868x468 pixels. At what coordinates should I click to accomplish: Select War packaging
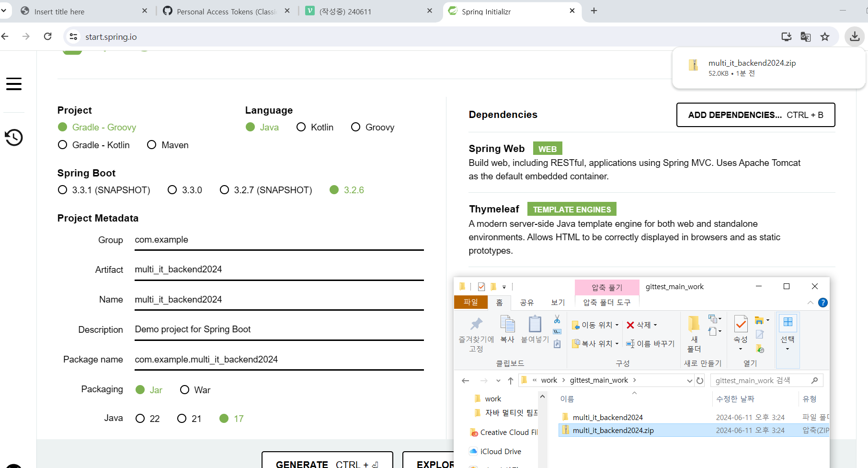tap(195, 390)
